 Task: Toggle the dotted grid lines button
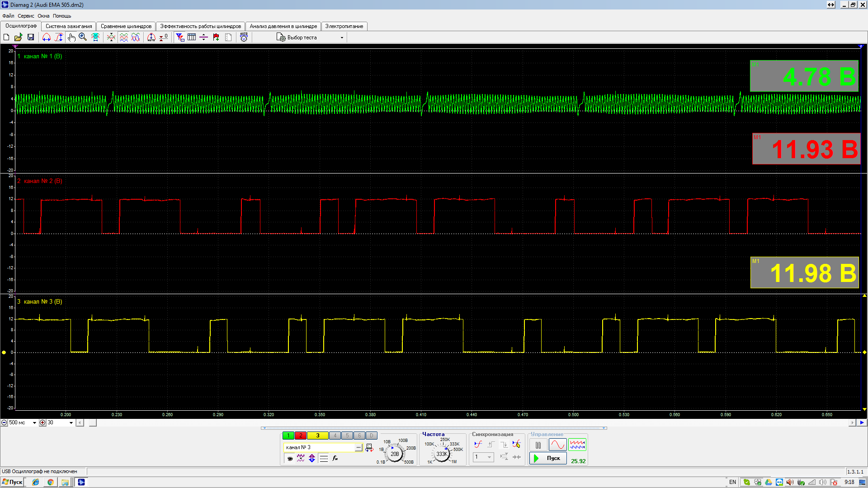pos(324,458)
